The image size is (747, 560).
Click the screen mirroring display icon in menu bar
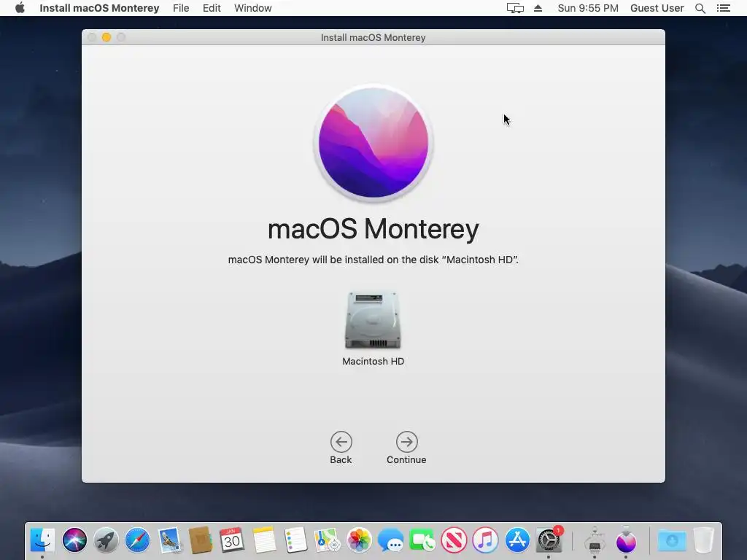515,8
